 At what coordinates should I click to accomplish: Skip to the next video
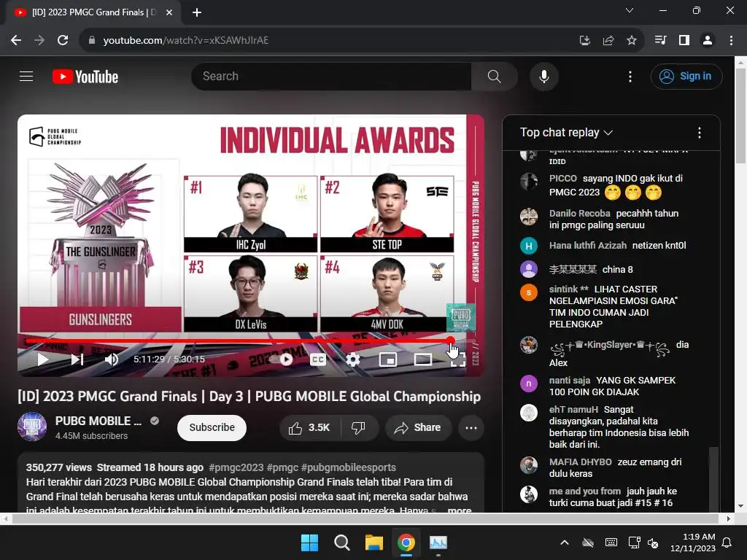[x=77, y=359]
